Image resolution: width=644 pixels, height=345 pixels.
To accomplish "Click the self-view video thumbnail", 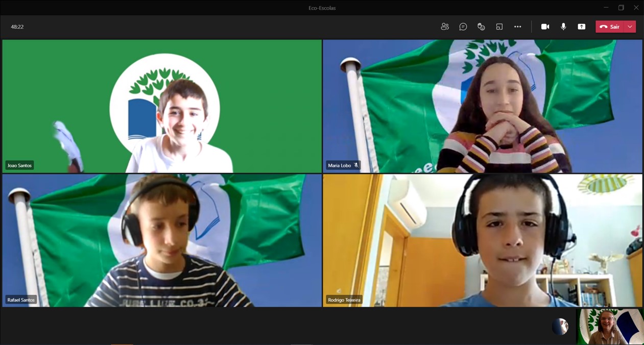I will [610, 327].
